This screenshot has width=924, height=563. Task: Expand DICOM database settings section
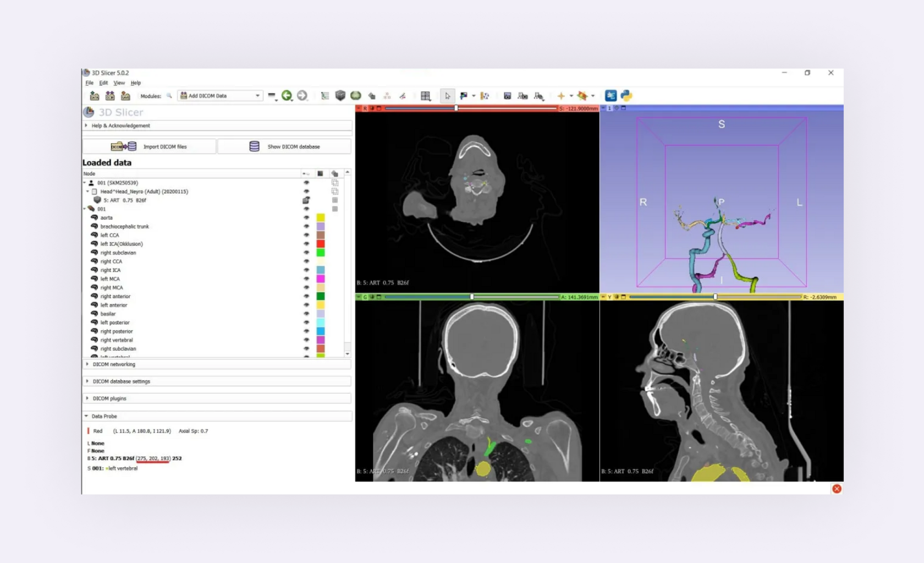coord(217,381)
